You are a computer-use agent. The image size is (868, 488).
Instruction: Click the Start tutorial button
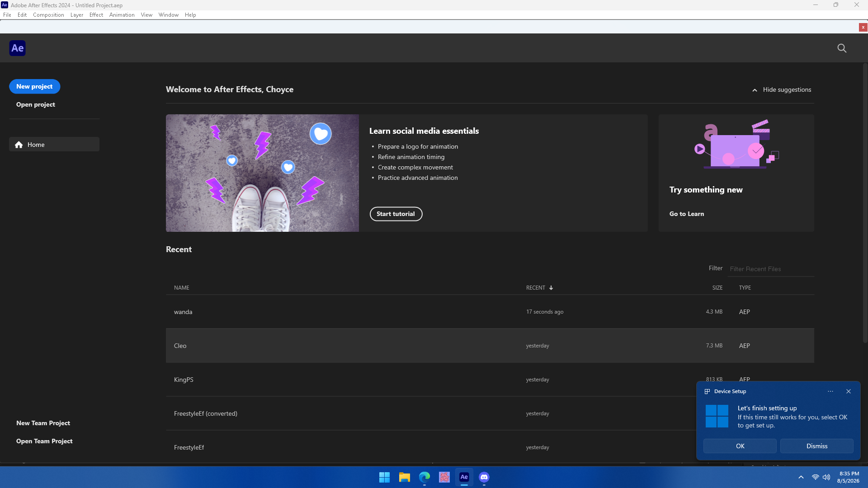396,214
